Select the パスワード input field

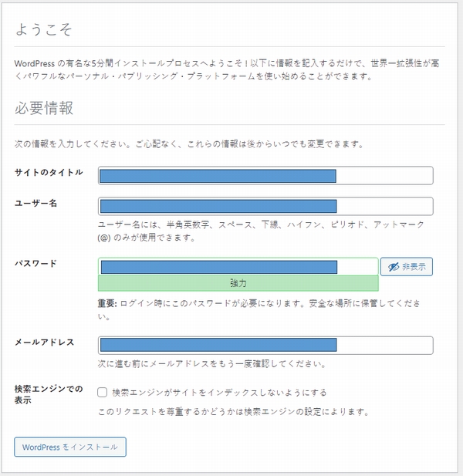click(238, 267)
